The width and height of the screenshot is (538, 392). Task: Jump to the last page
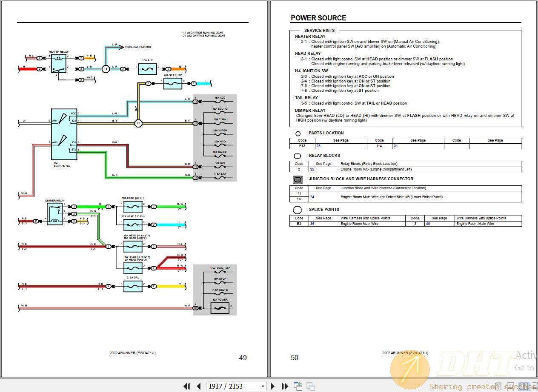pos(285,386)
